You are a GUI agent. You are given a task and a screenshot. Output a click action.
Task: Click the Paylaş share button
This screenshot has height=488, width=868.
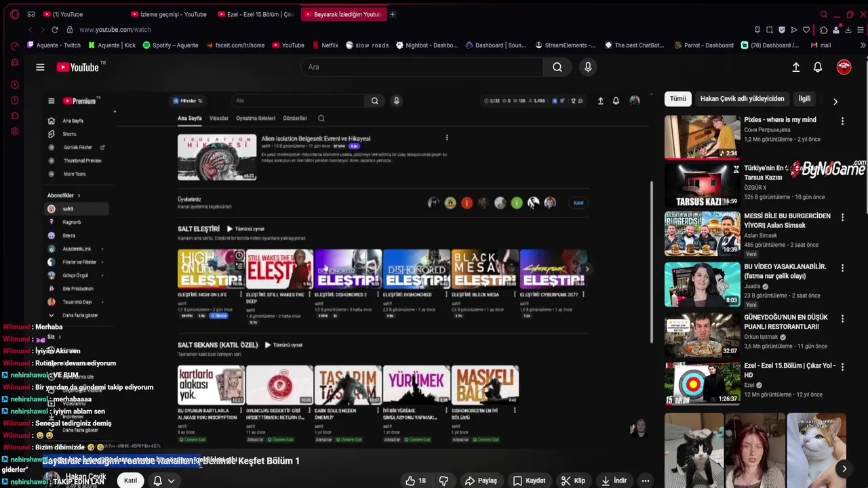coord(481,481)
